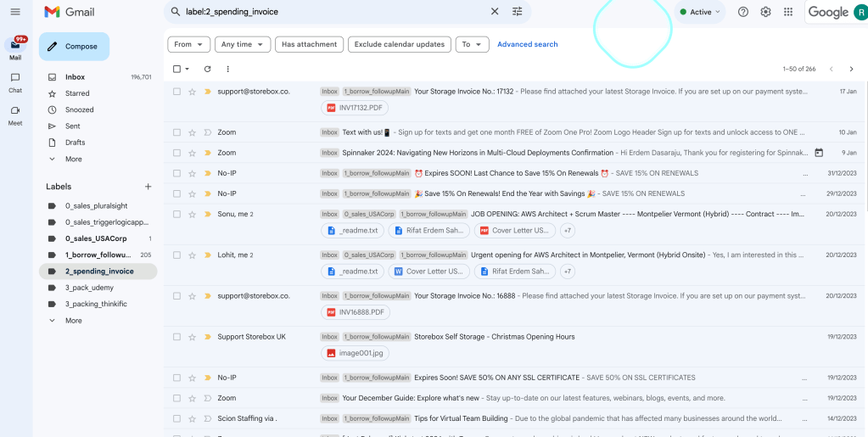Open the Advanced search link

click(x=528, y=44)
